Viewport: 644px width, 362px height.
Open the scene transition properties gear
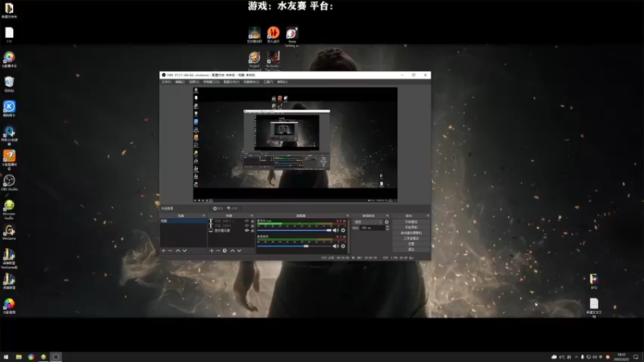[x=386, y=222]
